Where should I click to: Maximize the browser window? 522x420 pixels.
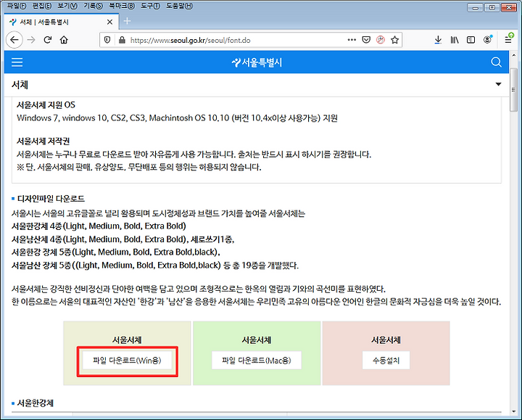pos(492,8)
